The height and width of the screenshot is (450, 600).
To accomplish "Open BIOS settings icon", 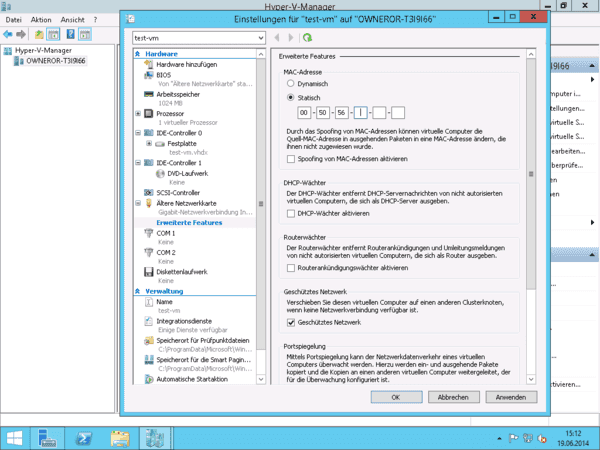I will 148,75.
